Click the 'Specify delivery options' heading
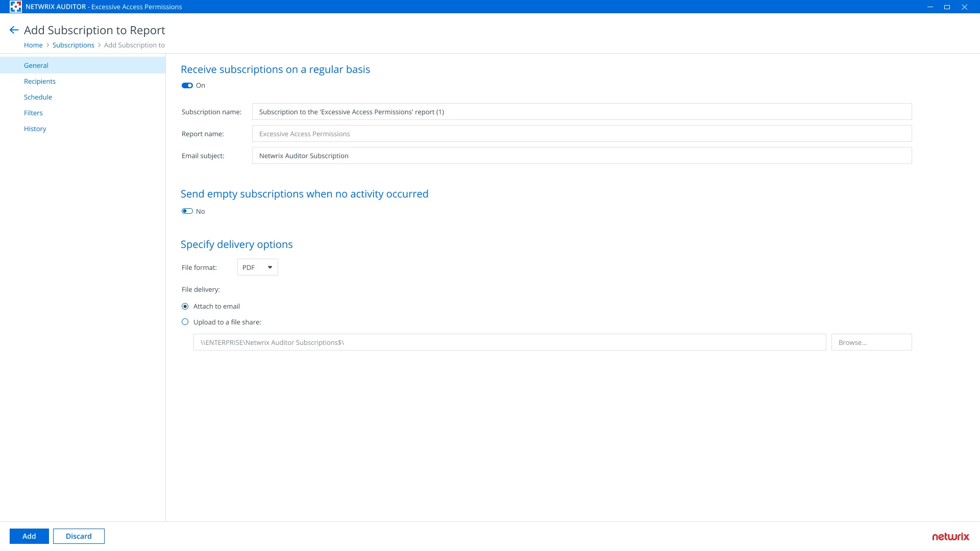This screenshot has height=551, width=980. 237,244
